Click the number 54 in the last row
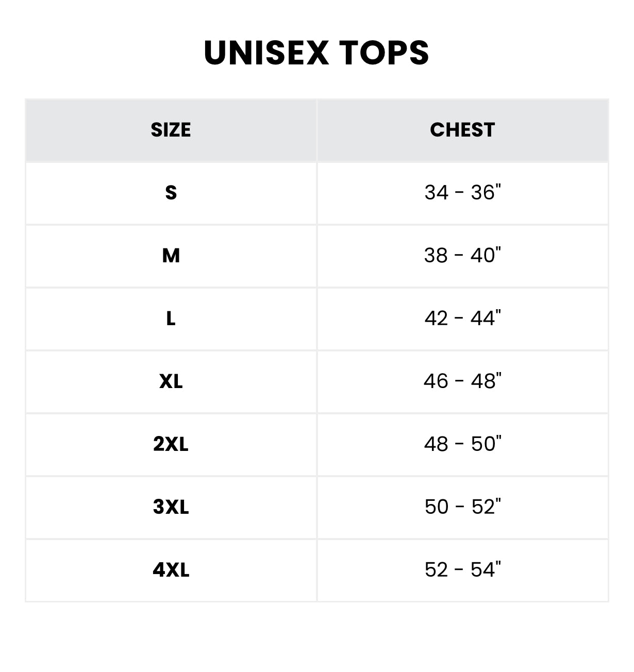Viewport: 634px width, 672px height. [x=483, y=570]
